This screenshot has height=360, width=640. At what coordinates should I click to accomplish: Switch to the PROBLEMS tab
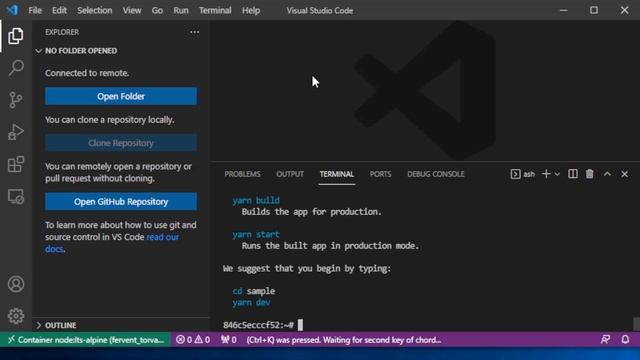242,174
